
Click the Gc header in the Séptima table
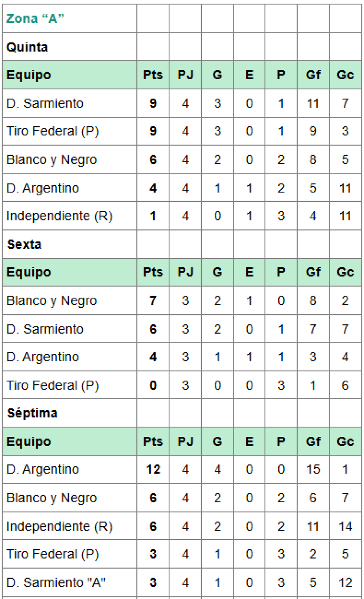click(345, 441)
